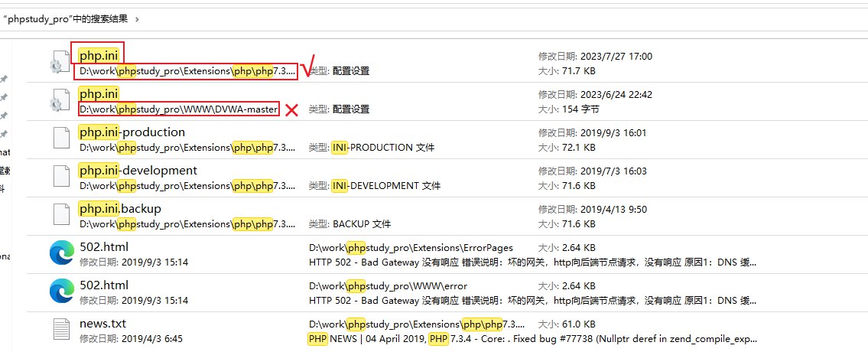This screenshot has height=352, width=868.
Task: Click the 2019/9/3 15:14 date under ErrorPages 502.html
Action: pyautogui.click(x=134, y=262)
